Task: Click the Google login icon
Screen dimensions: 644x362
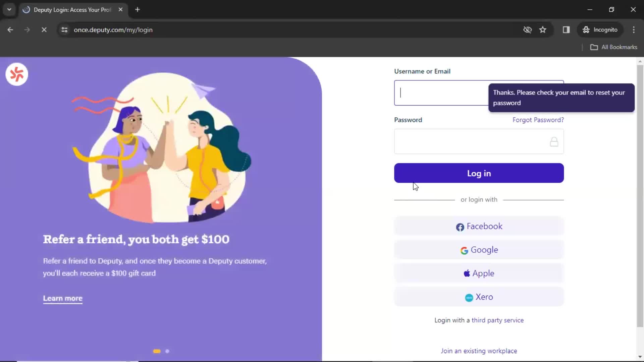Action: (x=464, y=250)
